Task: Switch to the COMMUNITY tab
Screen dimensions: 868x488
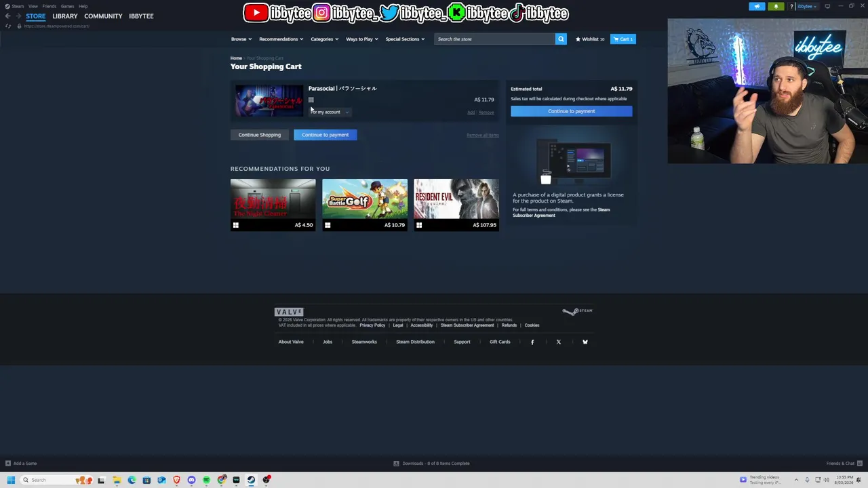Action: pyautogui.click(x=103, y=16)
